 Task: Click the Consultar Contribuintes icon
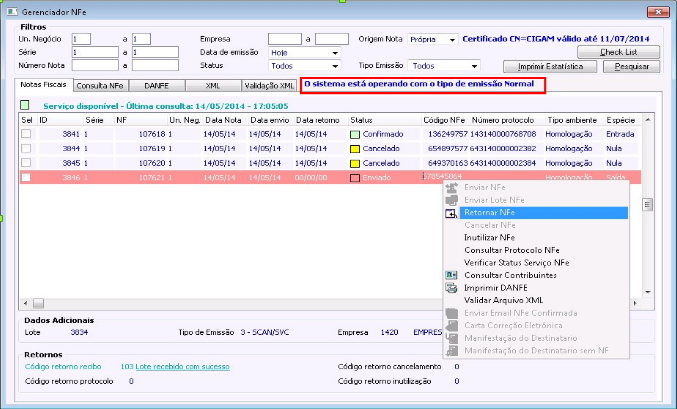452,274
